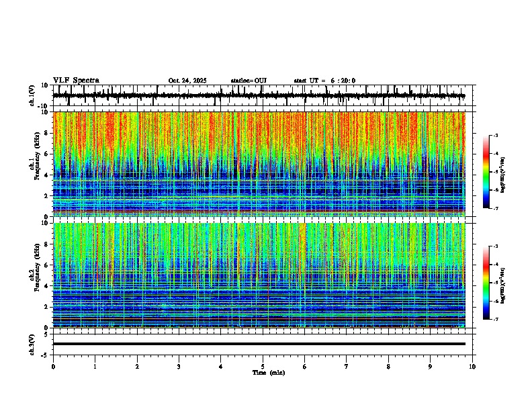Click time axis tick label "4"
This screenshot has width=532, height=411.
pos(221,367)
